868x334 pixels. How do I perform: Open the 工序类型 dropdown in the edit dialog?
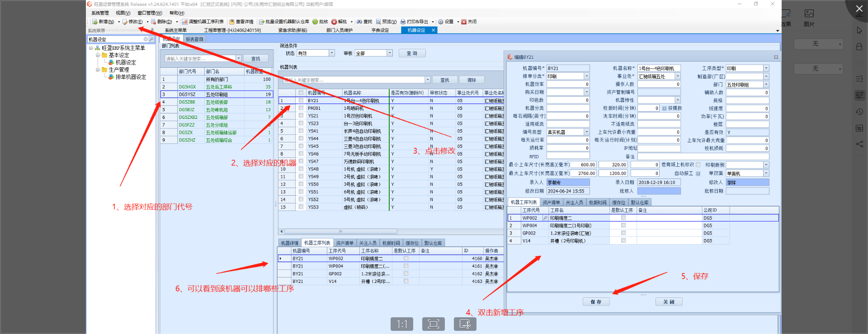pyautogui.click(x=766, y=68)
